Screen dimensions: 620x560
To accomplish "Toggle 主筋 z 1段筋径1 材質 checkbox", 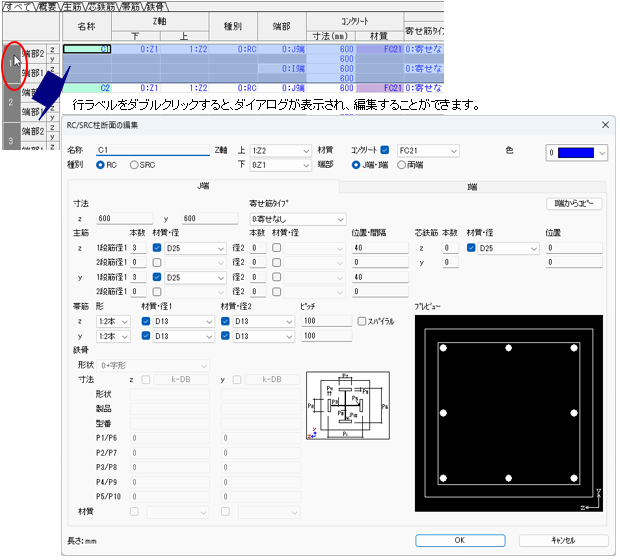I will pos(157,248).
